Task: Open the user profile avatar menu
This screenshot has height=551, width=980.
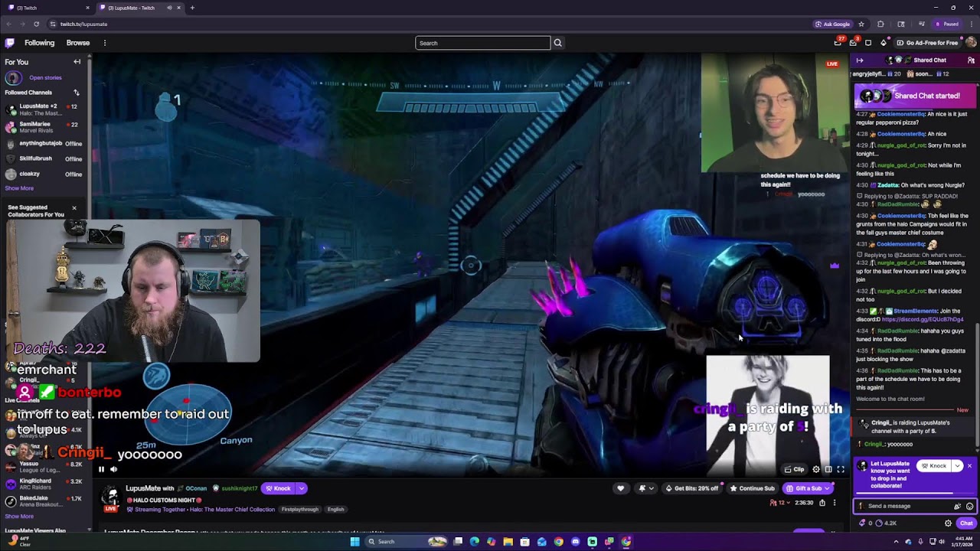Action: pyautogui.click(x=971, y=43)
